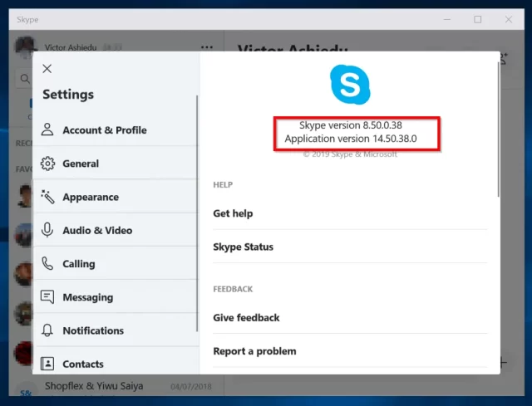Click the bell Notifications icon
This screenshot has width=532, height=406.
coord(47,330)
